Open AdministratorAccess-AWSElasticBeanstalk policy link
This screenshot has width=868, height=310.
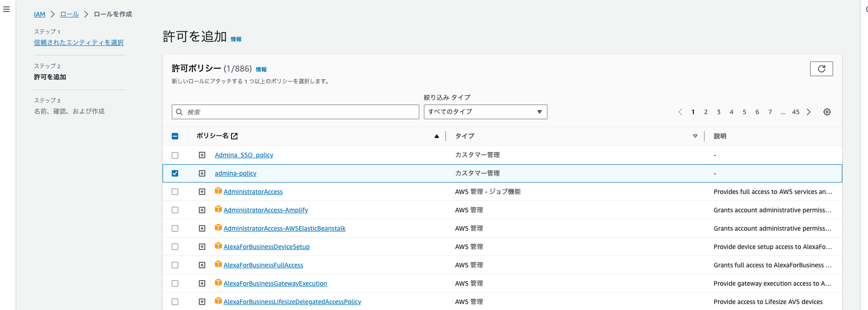click(284, 228)
